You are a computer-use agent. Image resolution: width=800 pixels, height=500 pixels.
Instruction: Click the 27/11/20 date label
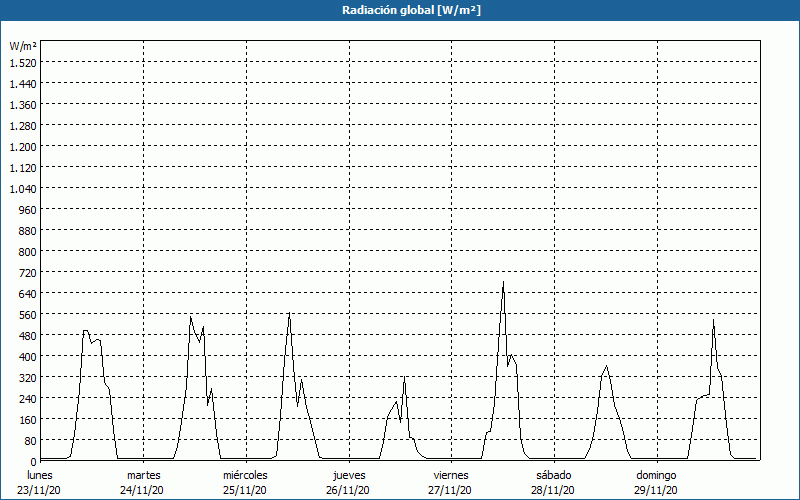point(450,490)
